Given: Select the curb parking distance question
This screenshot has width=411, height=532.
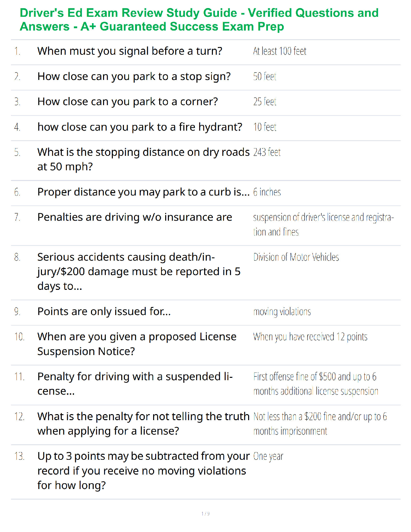Looking at the screenshot, I should (x=143, y=192).
